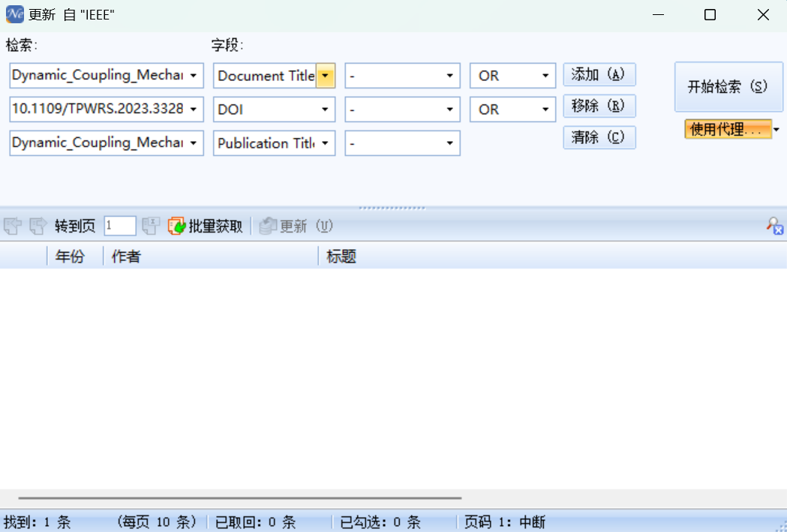This screenshot has width=787, height=532.
Task: Click the 已取回: 0 条 status text
Action: tap(255, 522)
